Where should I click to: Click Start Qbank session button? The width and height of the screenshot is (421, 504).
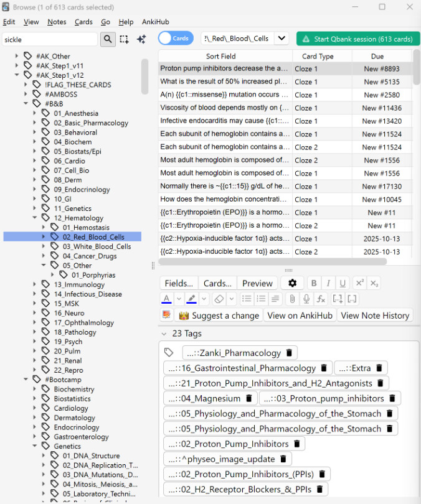tap(357, 39)
